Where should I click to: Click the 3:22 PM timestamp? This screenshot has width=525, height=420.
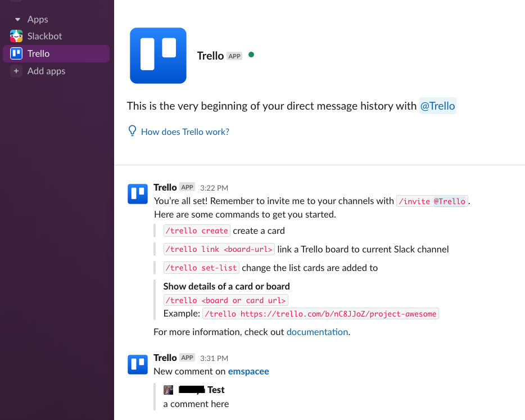pos(214,188)
